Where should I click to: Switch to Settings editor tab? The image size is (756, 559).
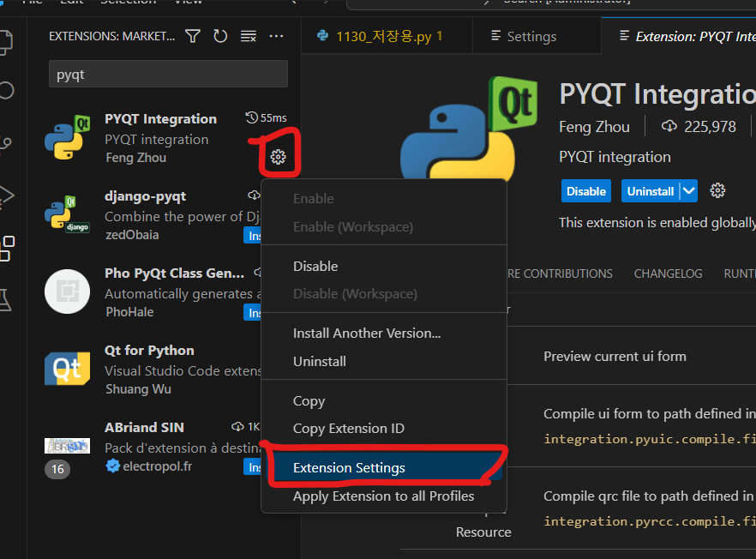(x=537, y=36)
